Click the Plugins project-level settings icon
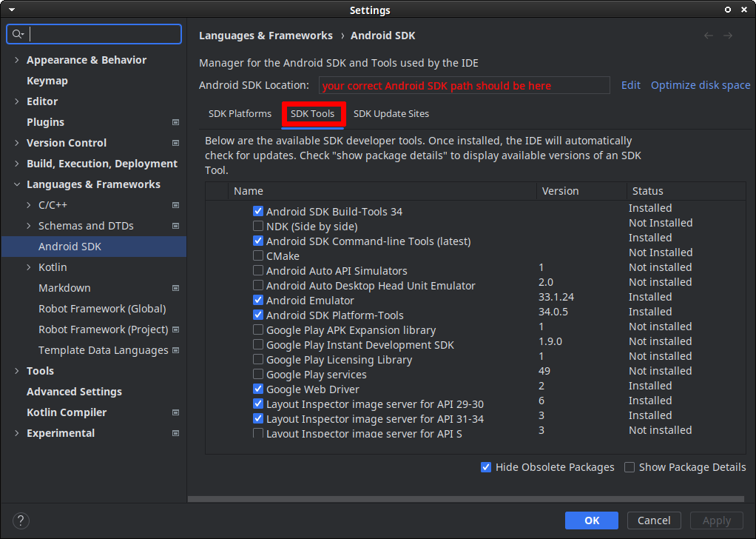Image resolution: width=756 pixels, height=539 pixels. 175,122
